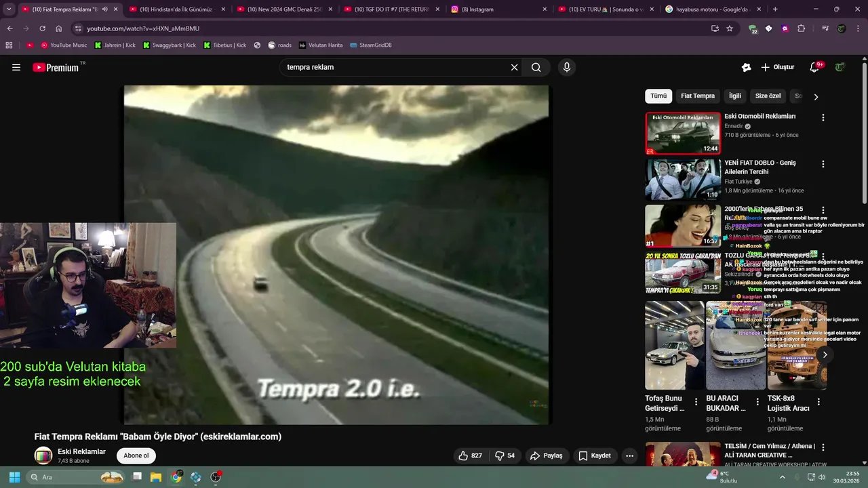868x488 pixels.
Task: Save the video with Kaydet
Action: click(595, 455)
